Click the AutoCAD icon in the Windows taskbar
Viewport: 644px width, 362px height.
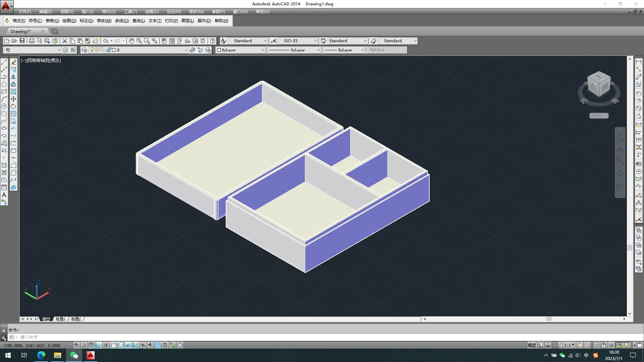tap(91, 355)
